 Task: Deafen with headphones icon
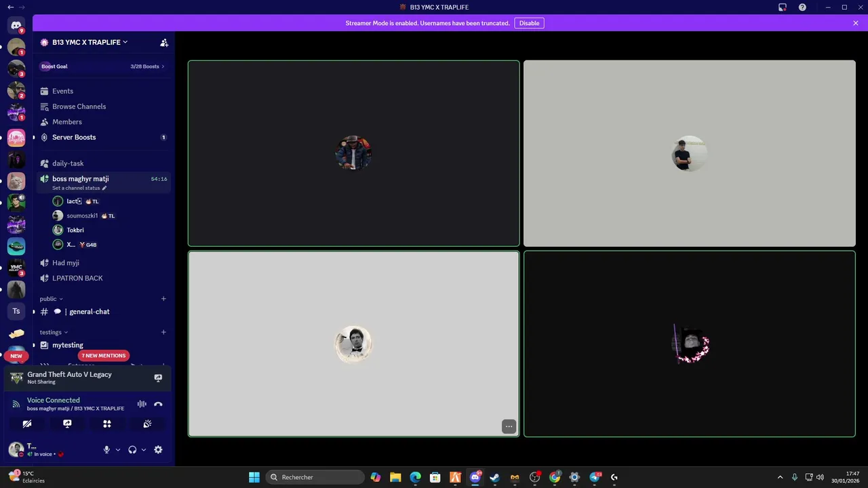[132, 449]
